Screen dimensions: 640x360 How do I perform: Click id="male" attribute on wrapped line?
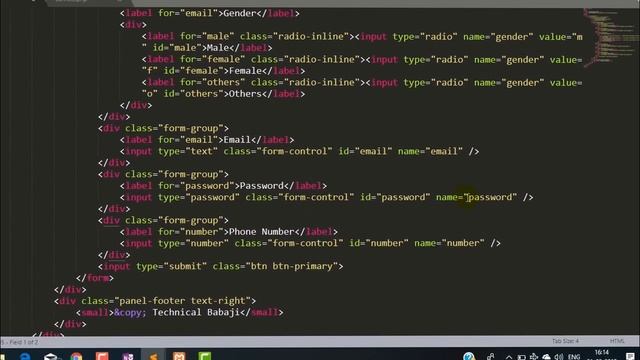(177, 48)
